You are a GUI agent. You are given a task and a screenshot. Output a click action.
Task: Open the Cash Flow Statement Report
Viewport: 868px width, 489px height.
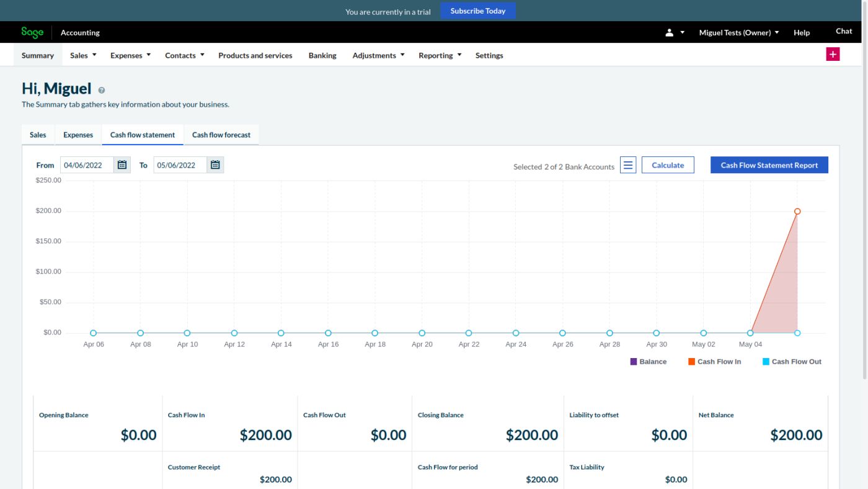tap(769, 165)
